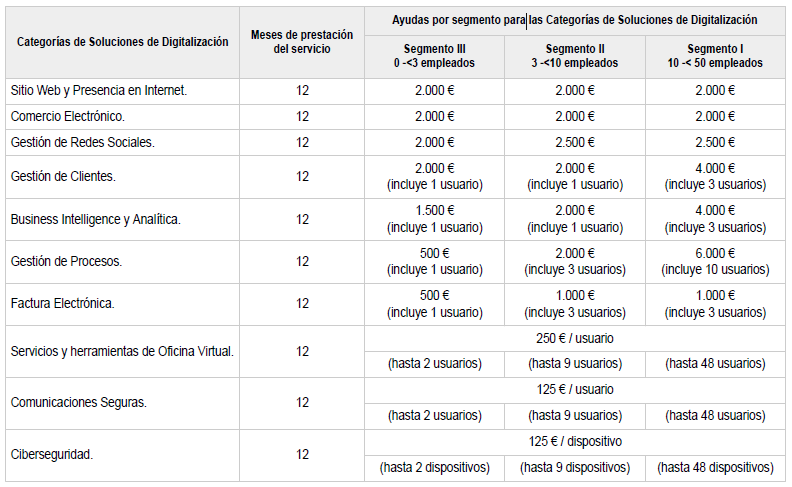Select the 'Ciberseguridad' row label
The image size is (792, 487).
pyautogui.click(x=122, y=455)
